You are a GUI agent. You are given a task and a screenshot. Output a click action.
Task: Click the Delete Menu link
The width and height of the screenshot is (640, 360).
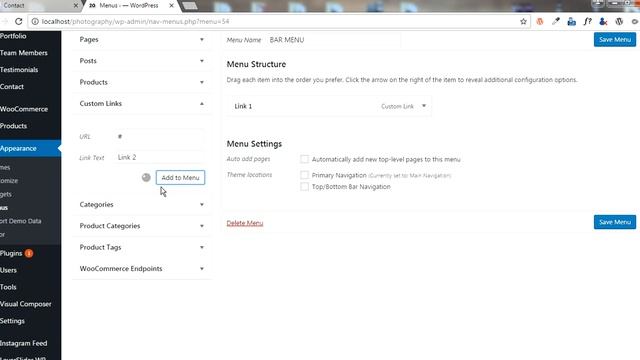pyautogui.click(x=245, y=223)
